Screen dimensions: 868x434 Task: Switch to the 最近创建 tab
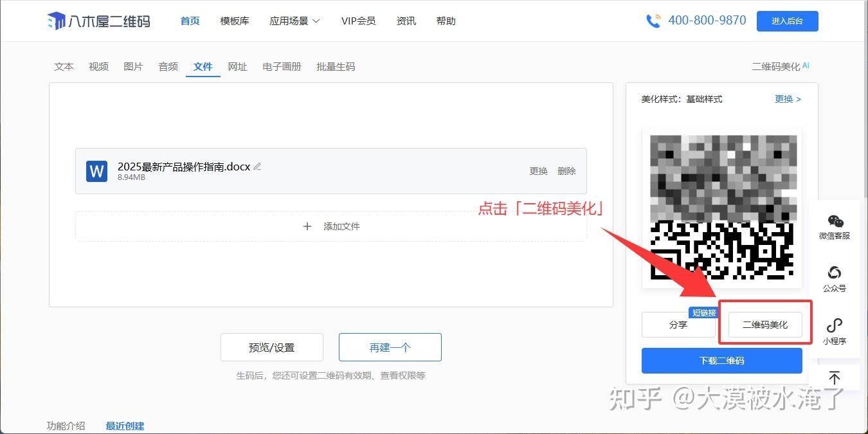[x=125, y=426]
